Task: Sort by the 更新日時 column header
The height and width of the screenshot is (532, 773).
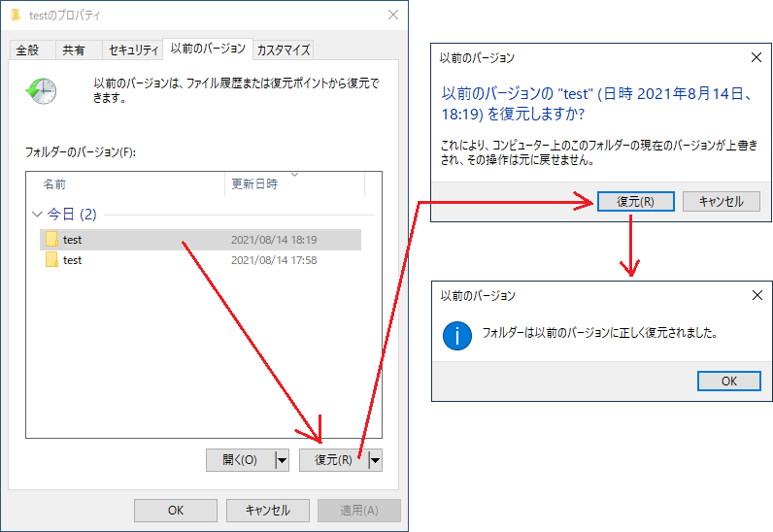Action: click(x=294, y=183)
